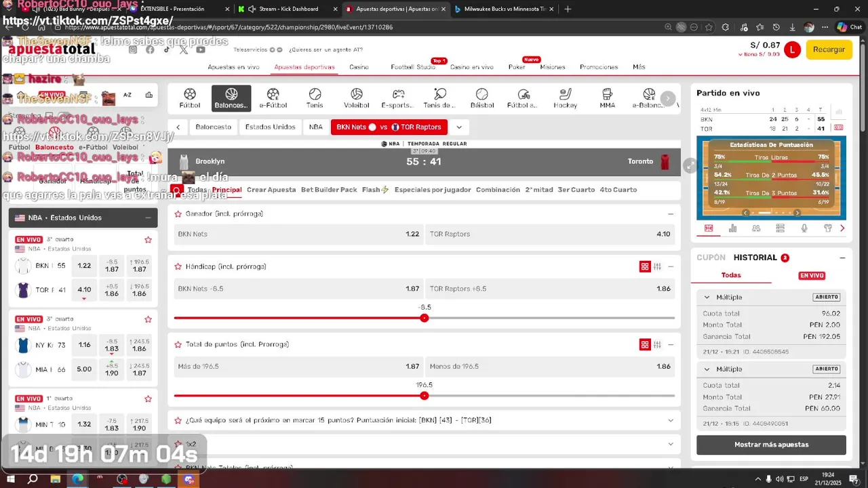Add page to favorites star icon
The image size is (868, 488).
[x=709, y=27]
